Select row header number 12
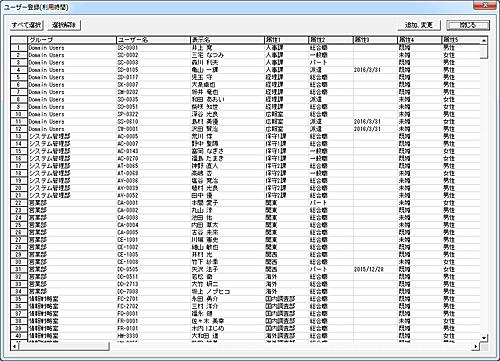Viewport: 500px width, 361px height. coord(19,129)
